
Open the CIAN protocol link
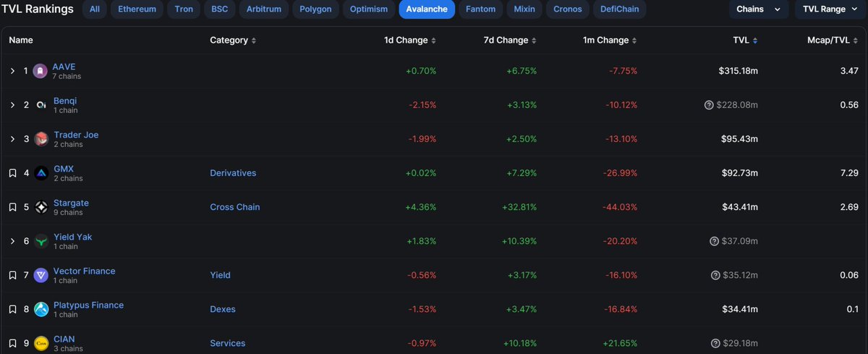[x=64, y=339]
